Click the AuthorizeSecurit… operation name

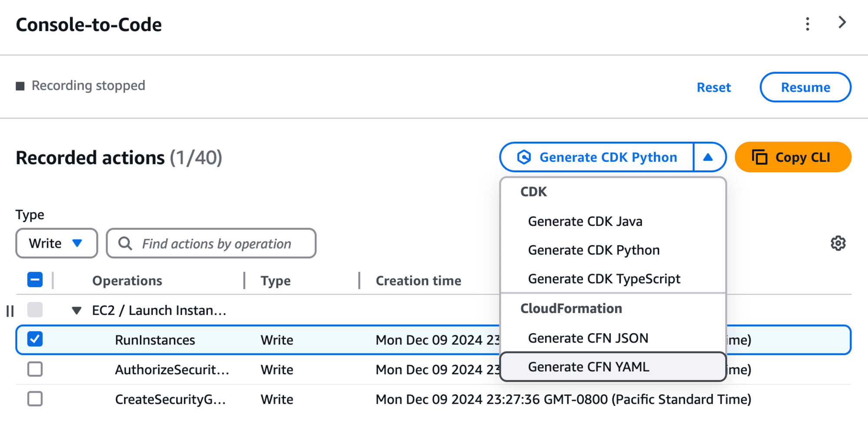coord(172,370)
